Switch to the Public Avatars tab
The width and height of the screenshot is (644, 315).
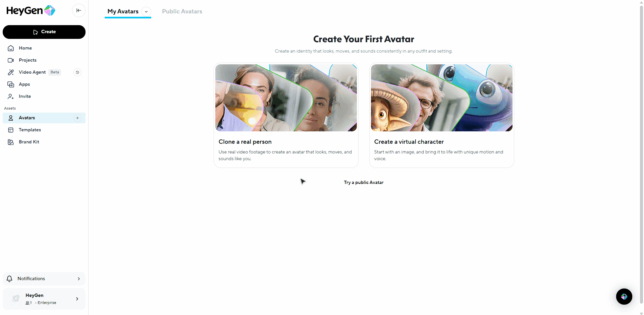point(182,11)
